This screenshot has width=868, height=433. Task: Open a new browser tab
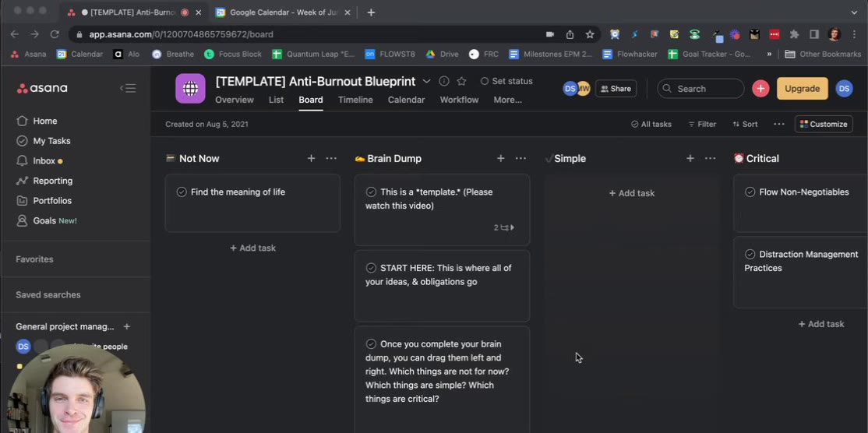(371, 12)
